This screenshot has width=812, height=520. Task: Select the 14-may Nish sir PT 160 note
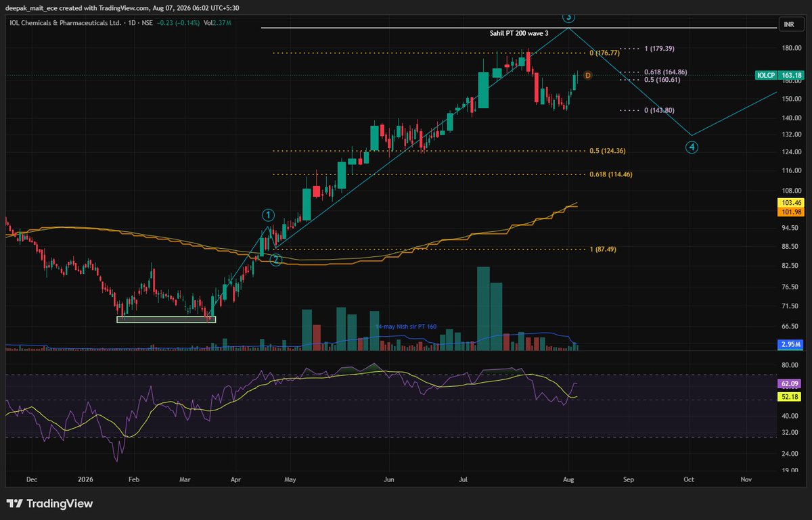406,327
